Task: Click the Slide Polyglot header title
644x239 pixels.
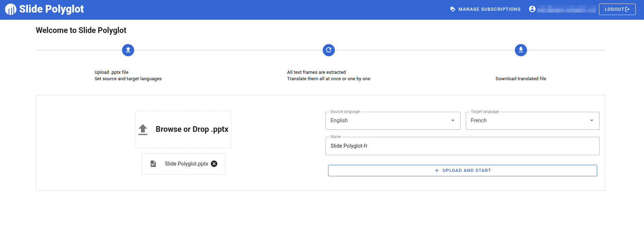Action: 52,9
